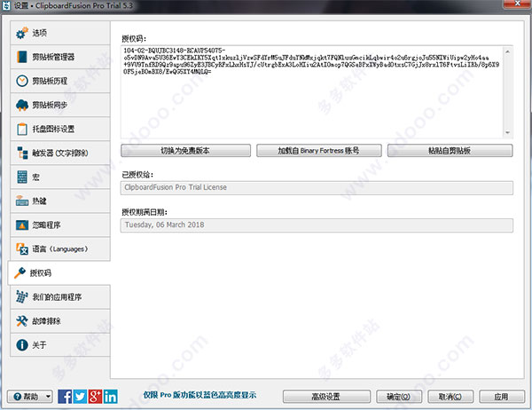Viewport: 532px width, 410px height.
Task: Switch to 剪贴板管理器 tab
Action: pyautogui.click(x=60, y=57)
